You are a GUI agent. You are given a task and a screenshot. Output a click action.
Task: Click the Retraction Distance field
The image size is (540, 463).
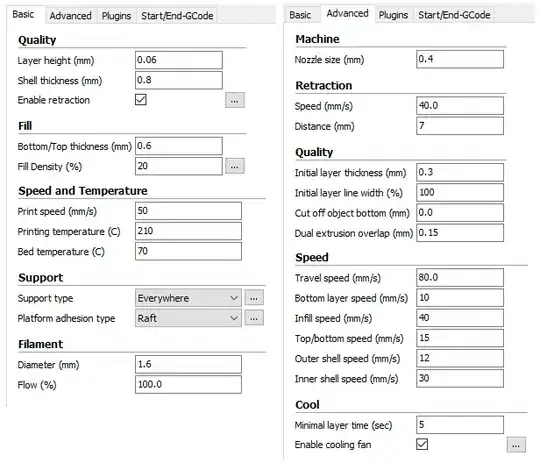[460, 126]
